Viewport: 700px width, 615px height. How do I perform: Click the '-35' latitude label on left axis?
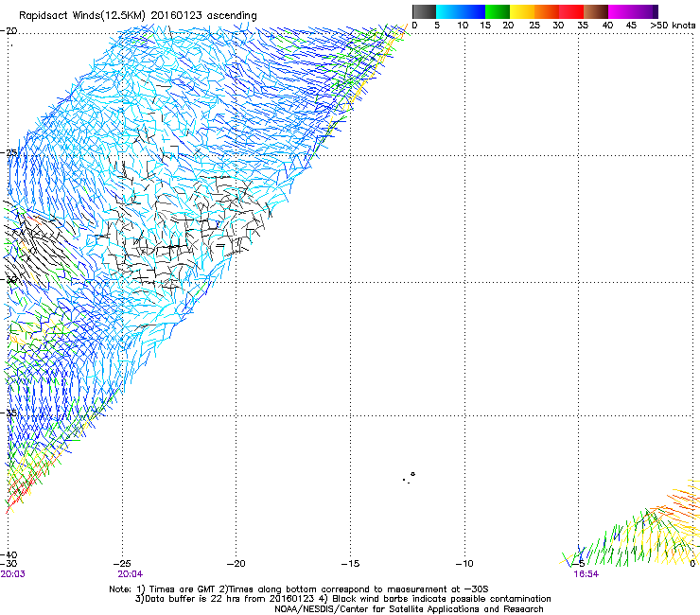9,413
